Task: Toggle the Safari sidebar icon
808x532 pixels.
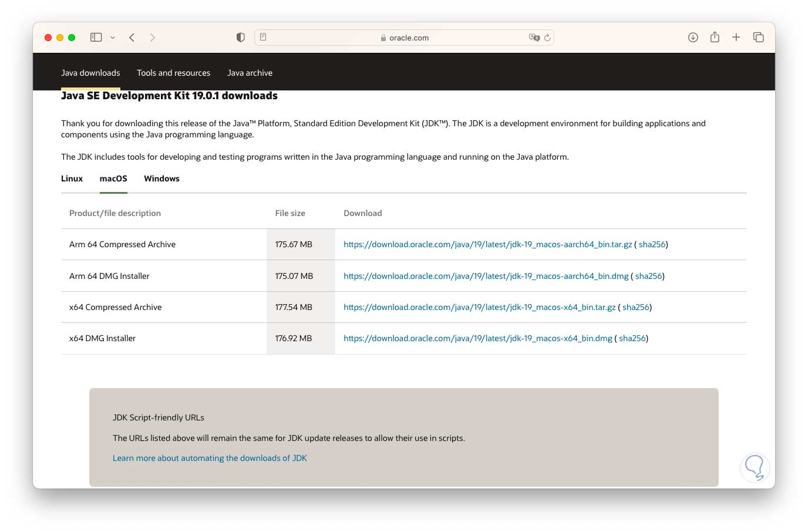Action: tap(96, 38)
